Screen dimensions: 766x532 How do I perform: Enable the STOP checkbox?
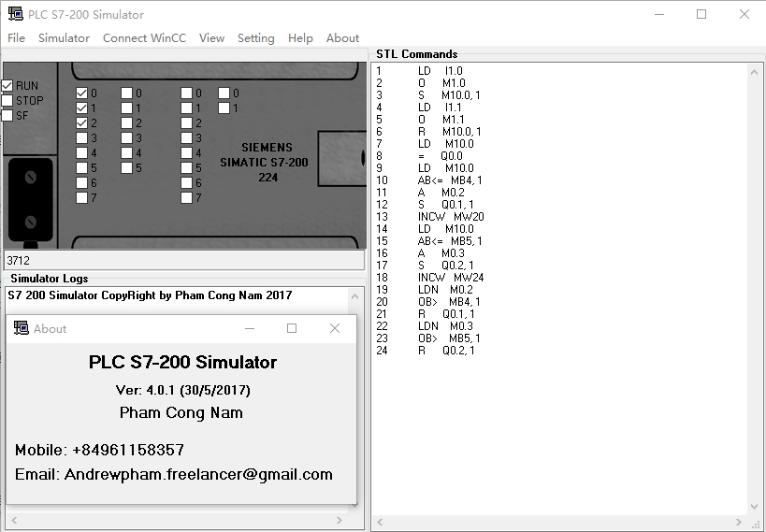7,101
